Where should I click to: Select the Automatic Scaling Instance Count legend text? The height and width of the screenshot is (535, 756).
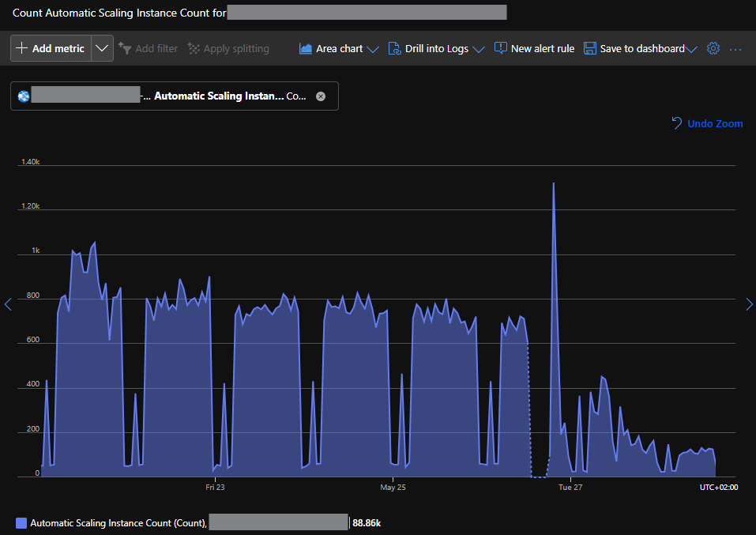point(118,522)
